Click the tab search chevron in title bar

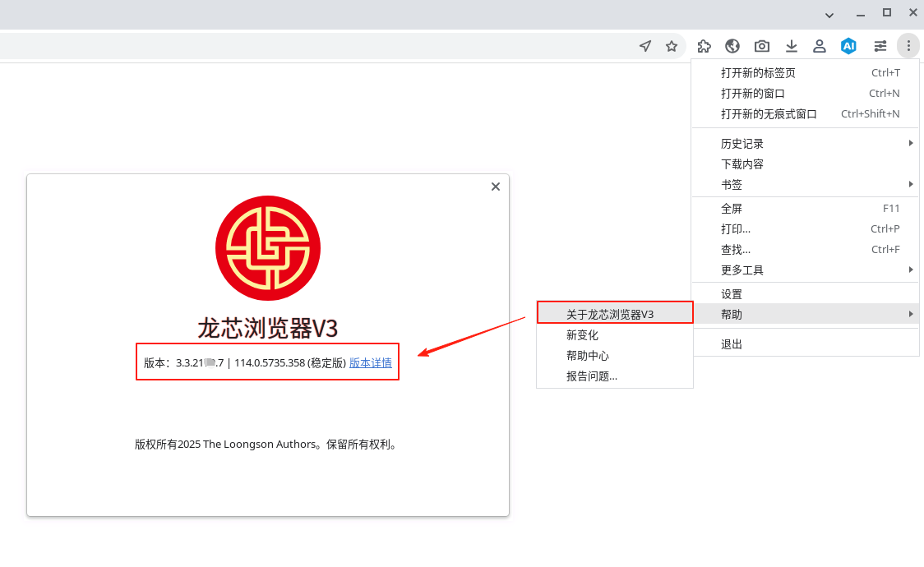[829, 16]
